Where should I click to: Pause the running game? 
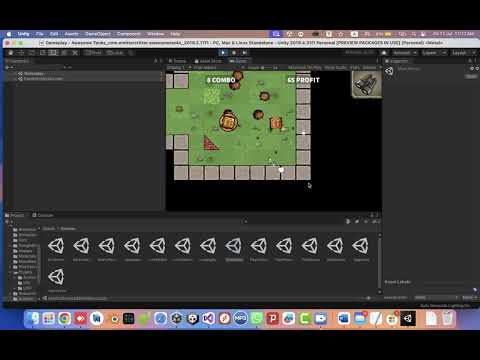(x=234, y=53)
